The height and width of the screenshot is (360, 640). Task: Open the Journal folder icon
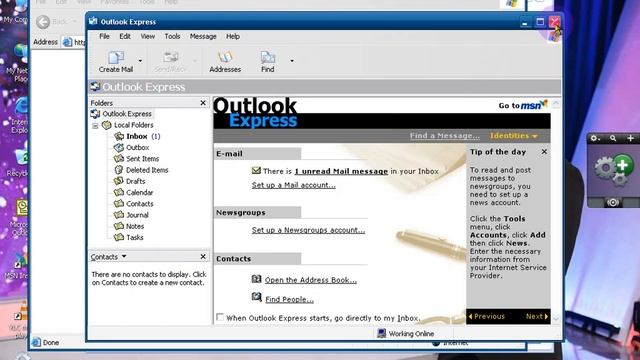click(x=119, y=215)
